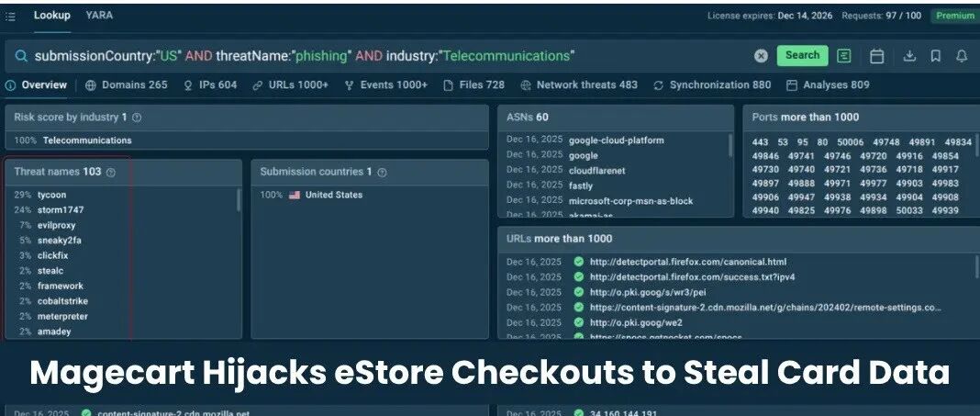This screenshot has width=980, height=416.
Task: Open the o.pki.goog/s/wr3/pei URL
Action: 648,292
